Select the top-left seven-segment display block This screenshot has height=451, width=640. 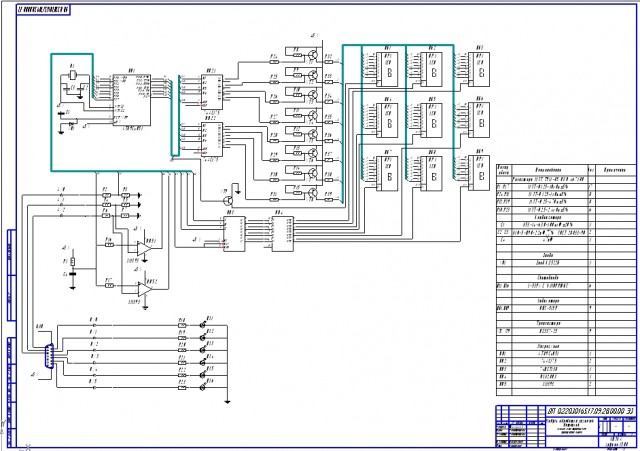(x=386, y=69)
